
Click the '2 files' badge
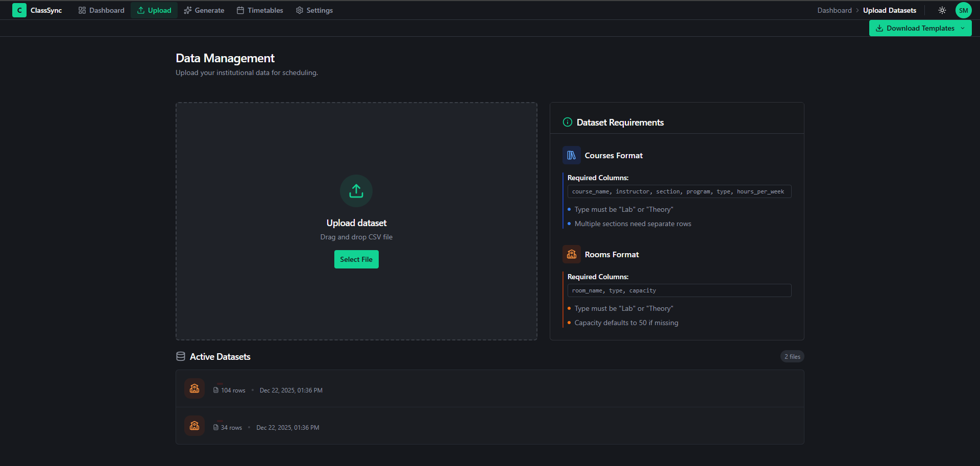pos(792,356)
